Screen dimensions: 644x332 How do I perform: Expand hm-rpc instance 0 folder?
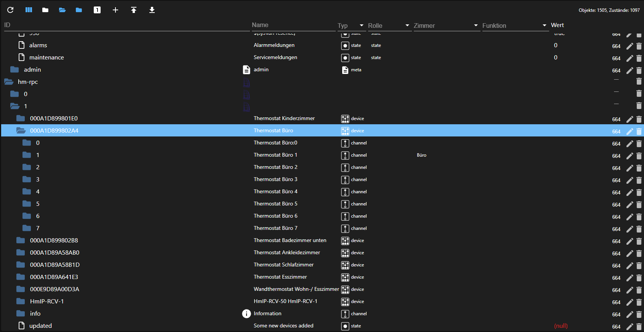click(14, 94)
